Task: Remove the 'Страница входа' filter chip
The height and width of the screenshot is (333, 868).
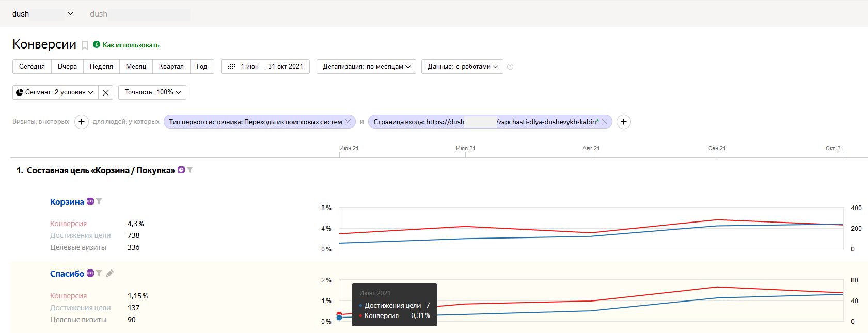Action: pos(605,122)
